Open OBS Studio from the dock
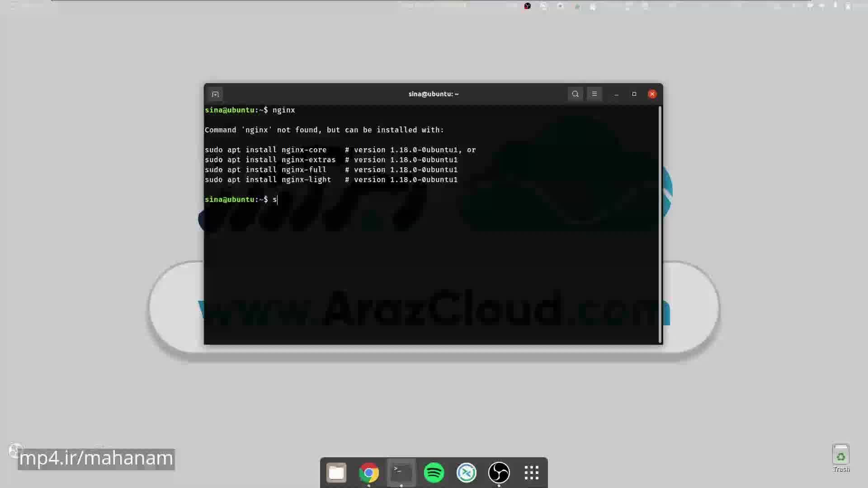This screenshot has height=488, width=868. (499, 473)
